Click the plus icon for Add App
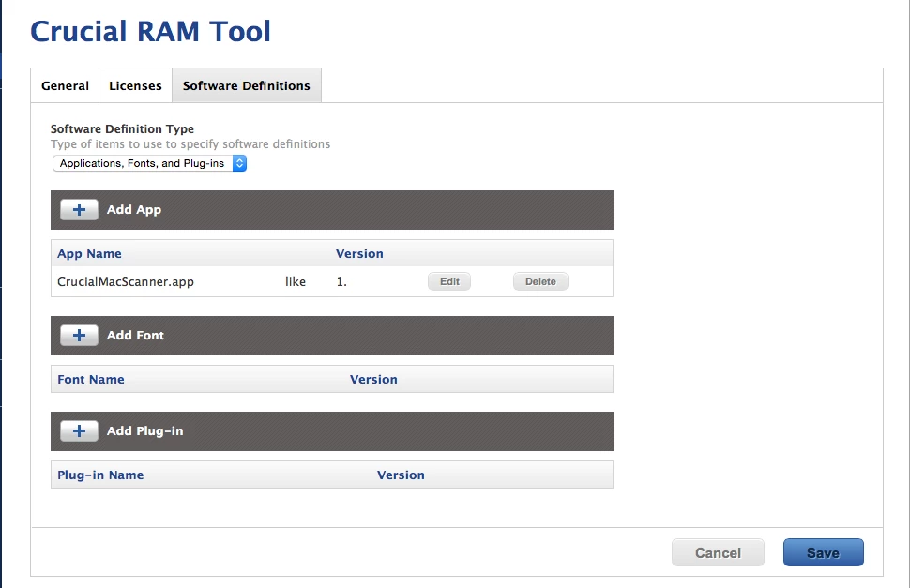Image resolution: width=910 pixels, height=588 pixels. click(79, 210)
